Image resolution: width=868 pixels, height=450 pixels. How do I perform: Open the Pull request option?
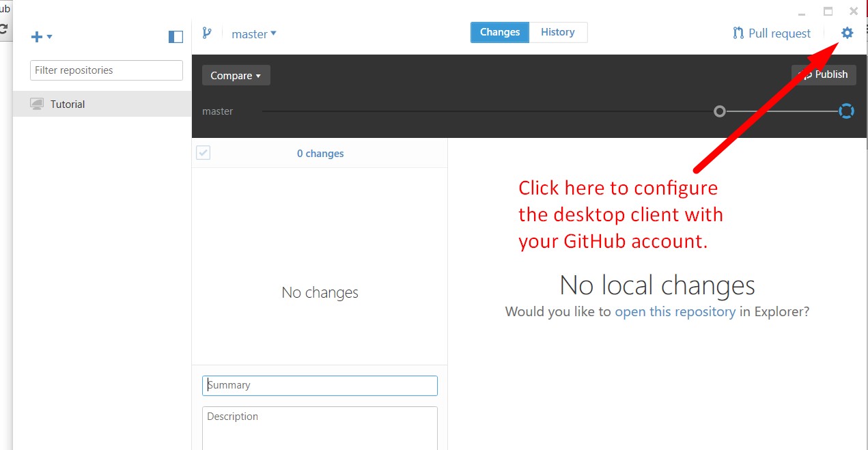tap(772, 33)
